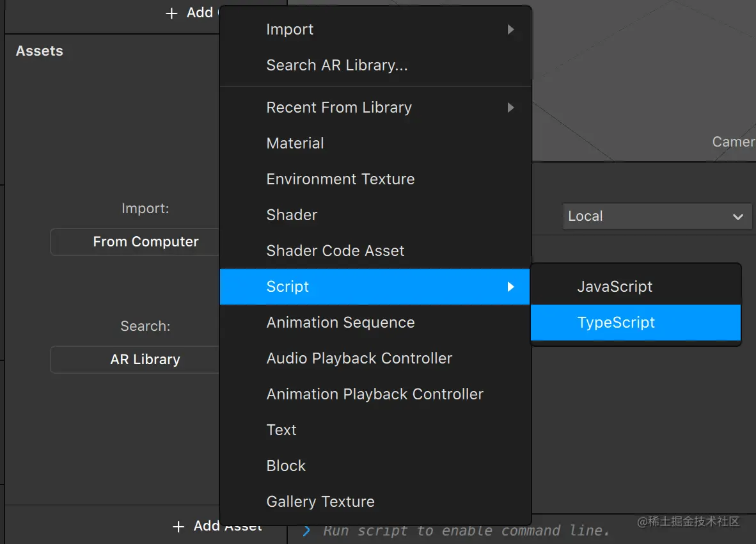Add a Shader Code Asset

click(335, 251)
